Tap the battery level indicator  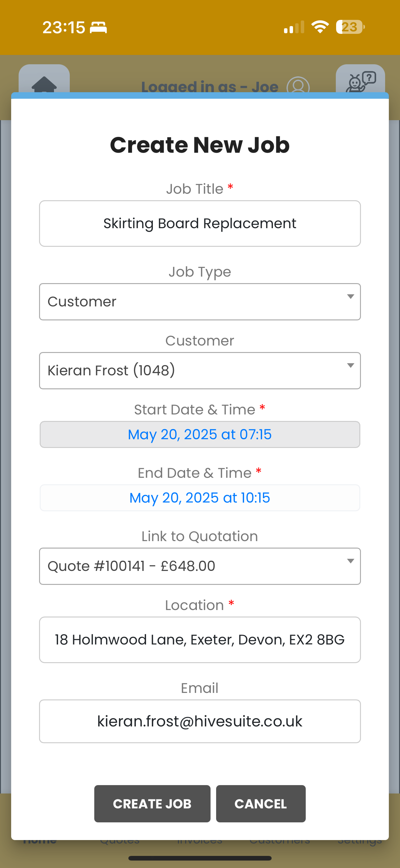tap(350, 27)
